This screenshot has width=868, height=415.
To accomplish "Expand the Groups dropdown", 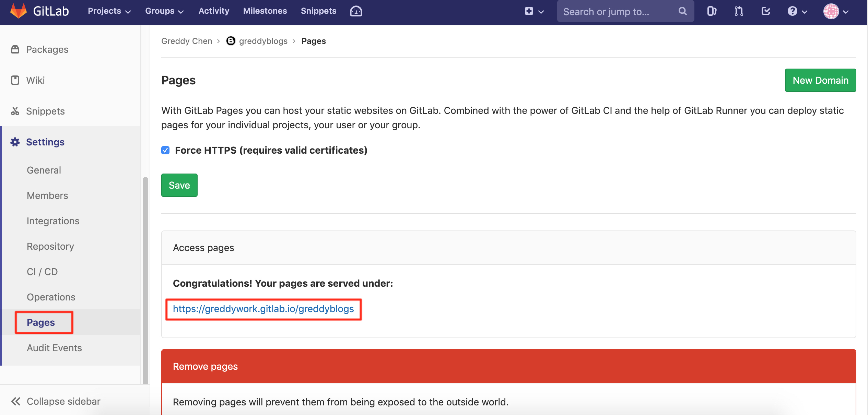I will point(164,11).
